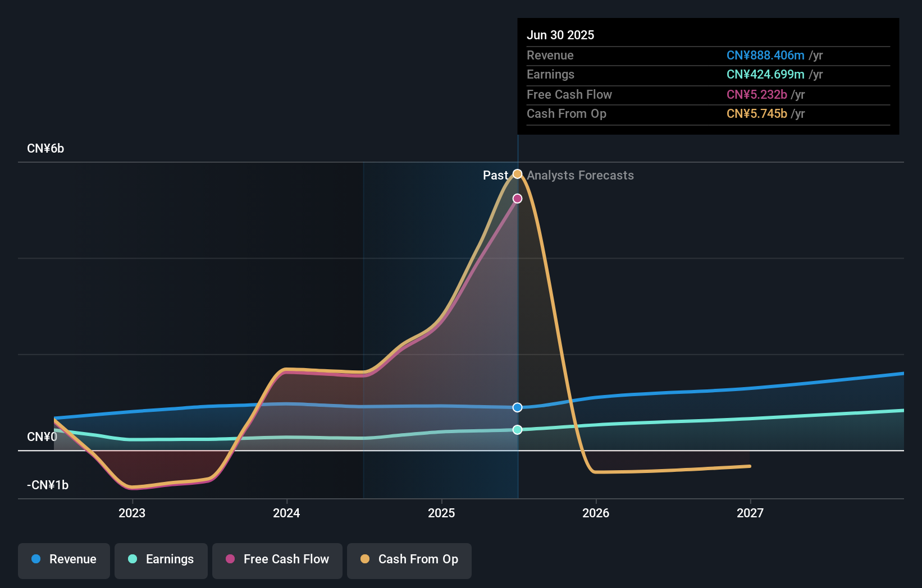Click the 2024 x-axis label
Image resolution: width=922 pixels, height=588 pixels.
(x=286, y=513)
